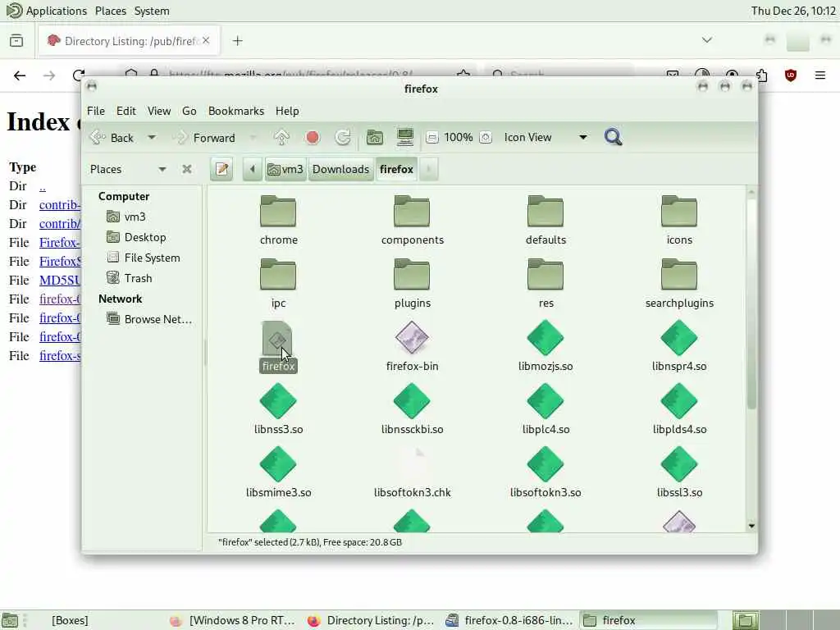840x630 pixels.
Task: Open the Bookmarks menu
Action: pos(236,111)
